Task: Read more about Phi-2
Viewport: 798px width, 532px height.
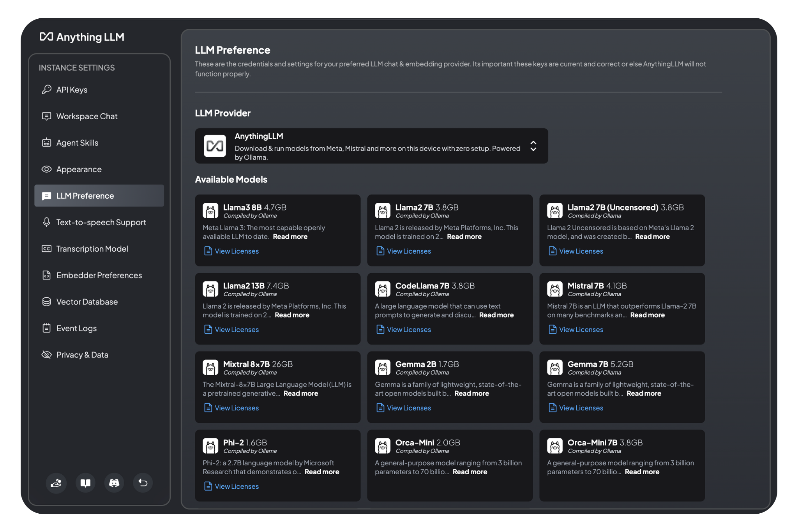Action: tap(322, 472)
